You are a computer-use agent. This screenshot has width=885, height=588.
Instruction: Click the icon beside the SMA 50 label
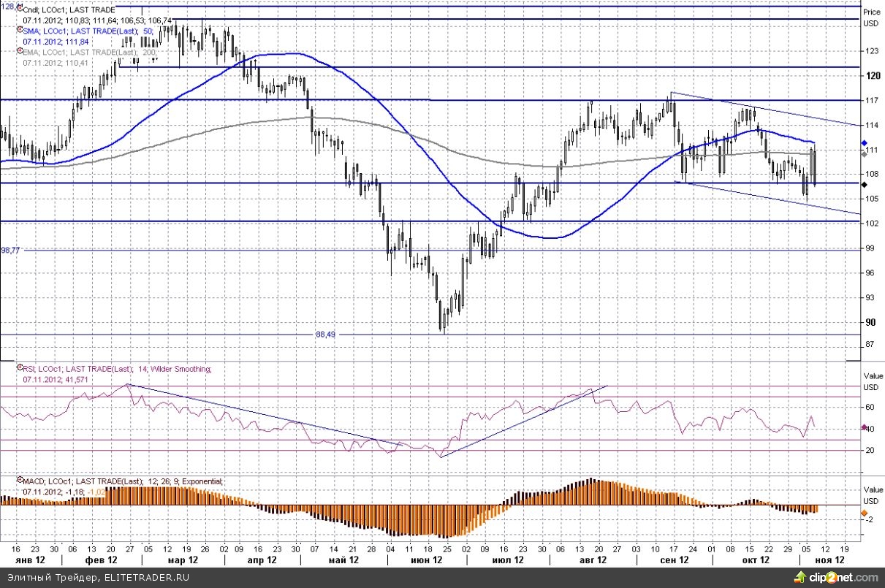[20, 31]
